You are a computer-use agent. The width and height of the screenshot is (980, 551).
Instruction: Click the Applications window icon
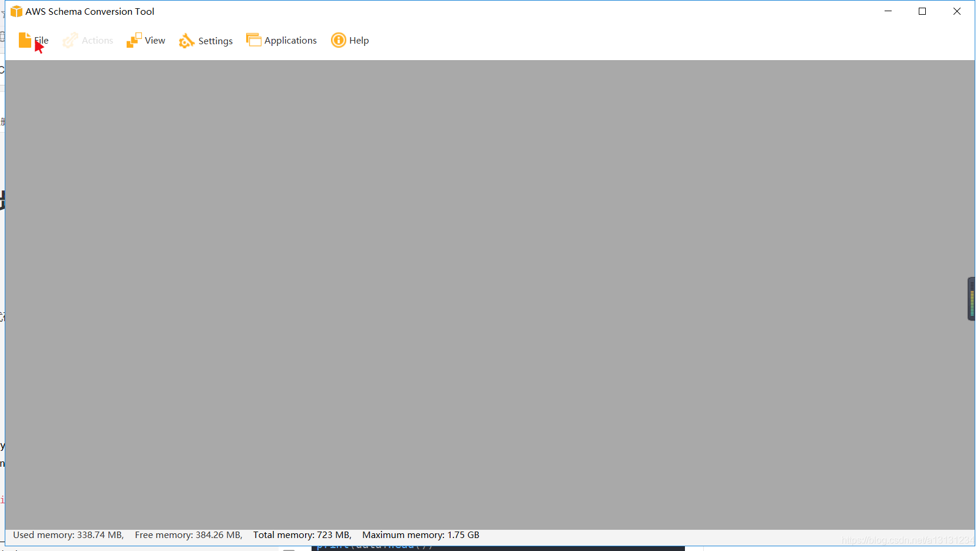coord(254,39)
